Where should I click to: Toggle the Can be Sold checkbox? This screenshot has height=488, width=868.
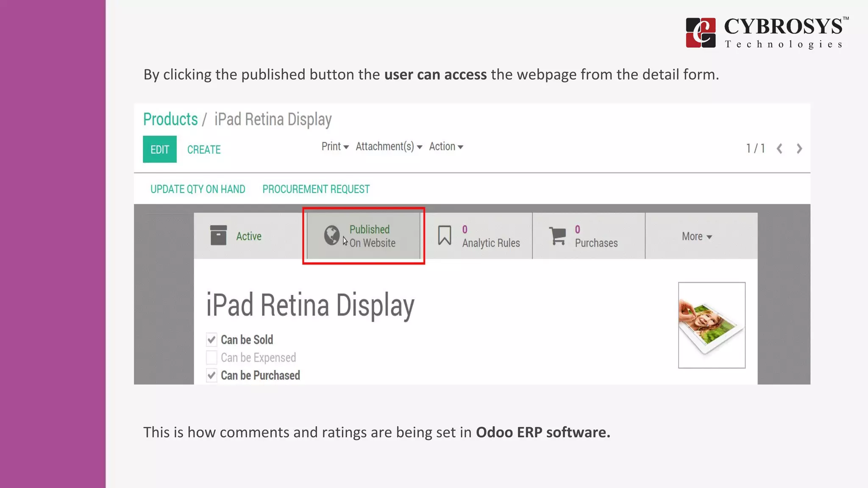tap(211, 340)
